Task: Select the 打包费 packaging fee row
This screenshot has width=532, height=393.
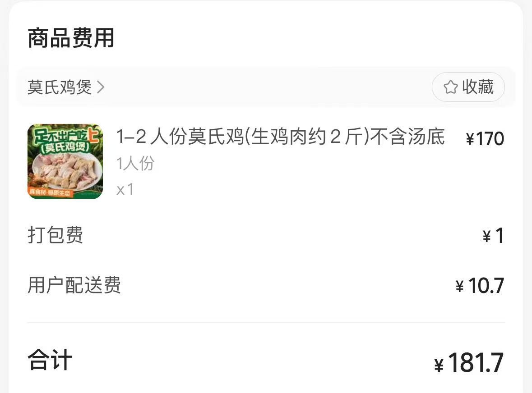Action: click(x=266, y=235)
